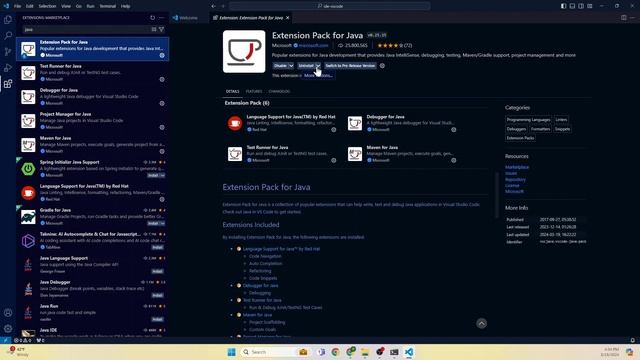Screen dimensions: 640x360
Task: Click the Disable button
Action: [280, 66]
